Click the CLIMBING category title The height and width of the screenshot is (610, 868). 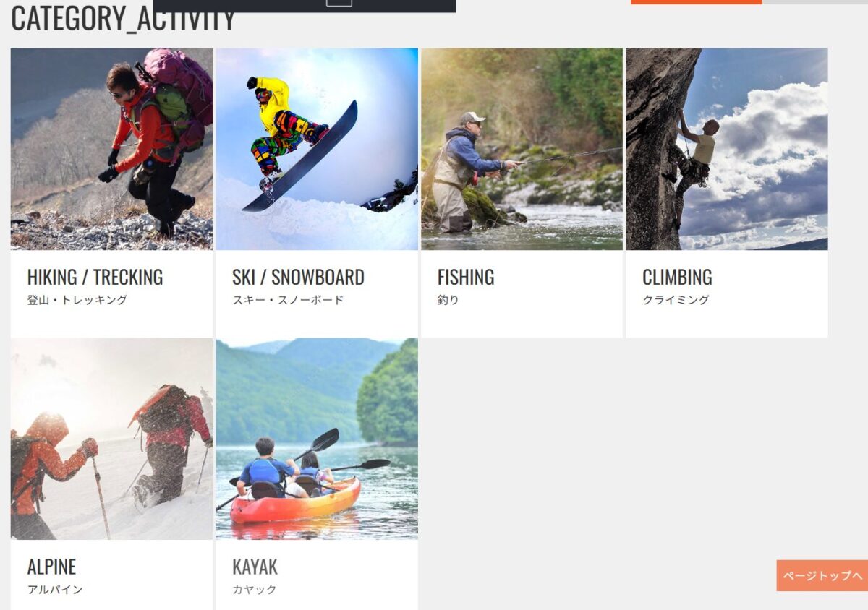click(677, 278)
